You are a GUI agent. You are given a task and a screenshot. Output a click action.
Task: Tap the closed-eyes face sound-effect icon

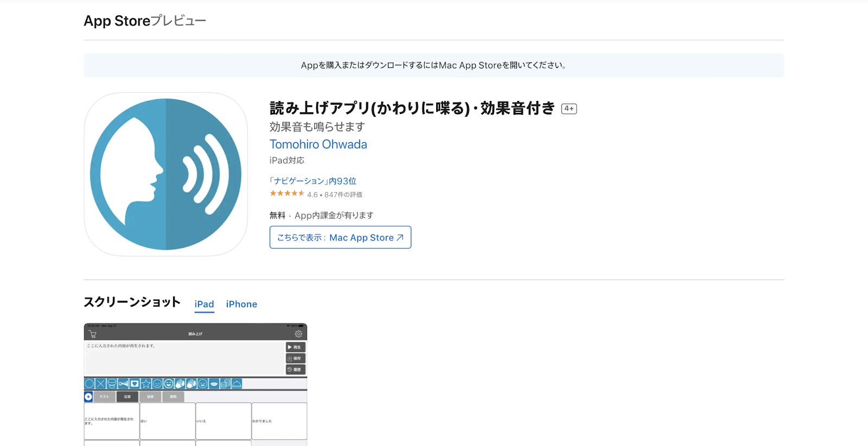click(x=203, y=384)
